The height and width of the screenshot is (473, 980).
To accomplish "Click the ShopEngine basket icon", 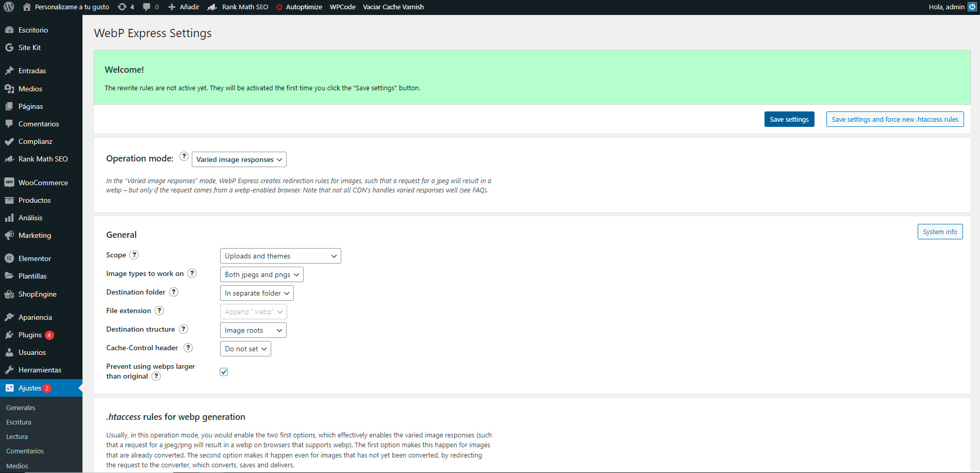I will (x=9, y=294).
